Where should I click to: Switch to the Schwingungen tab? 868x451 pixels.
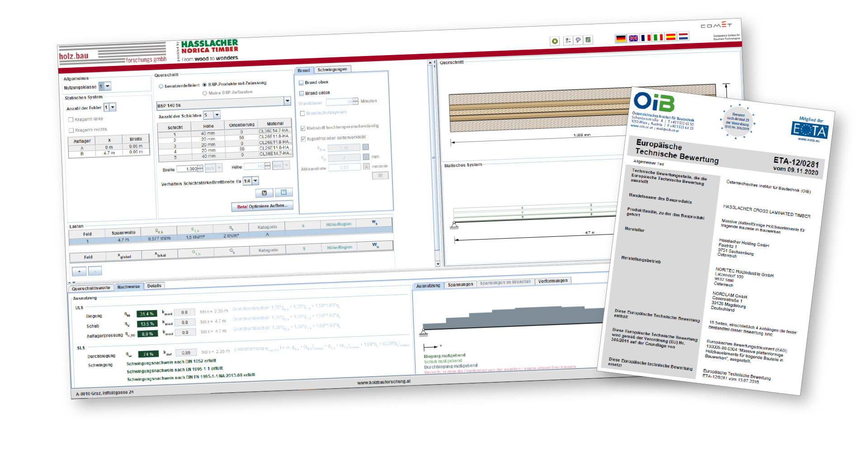(332, 70)
